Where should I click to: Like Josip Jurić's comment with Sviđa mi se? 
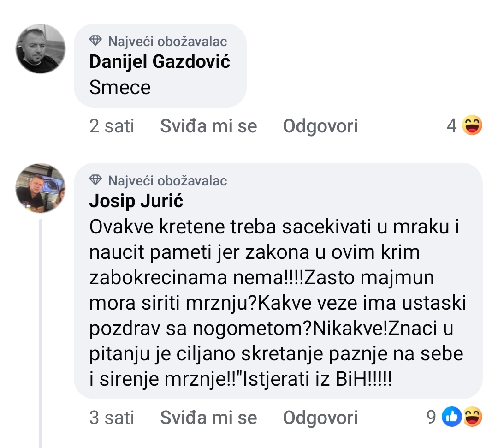(x=208, y=418)
